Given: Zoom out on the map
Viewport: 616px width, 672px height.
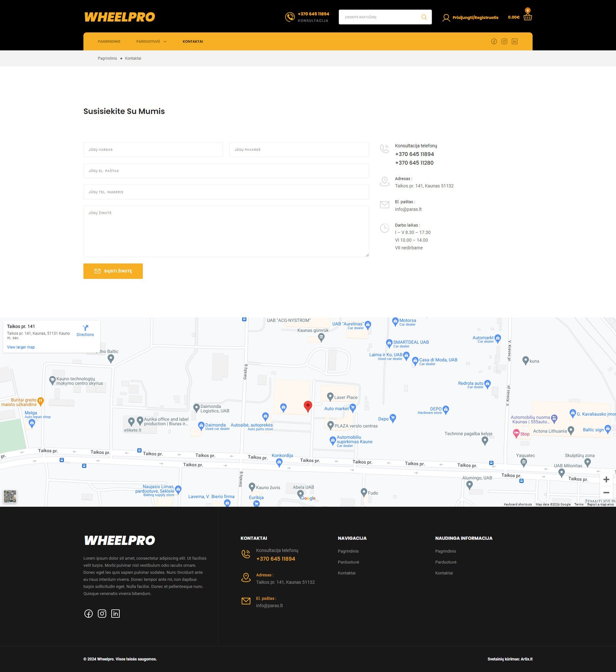Looking at the screenshot, I should coord(606,493).
